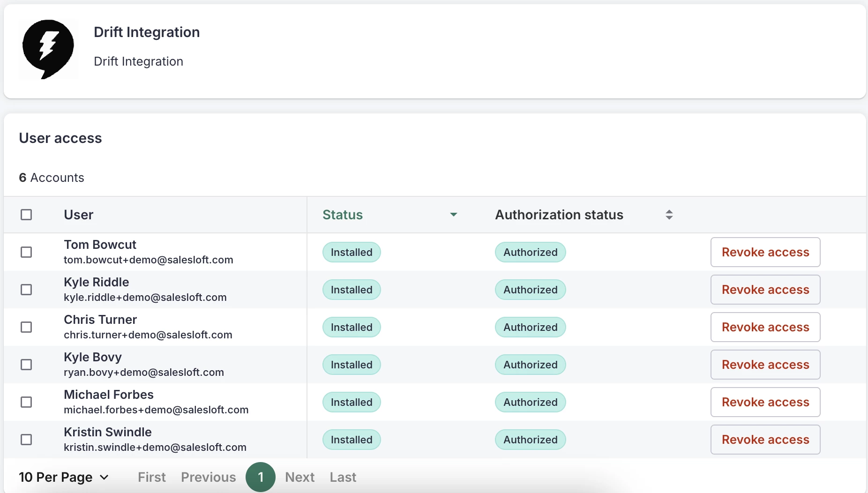Viewport: 868px width, 493px height.
Task: Revoke access for Kyle Riddle
Action: (x=765, y=290)
